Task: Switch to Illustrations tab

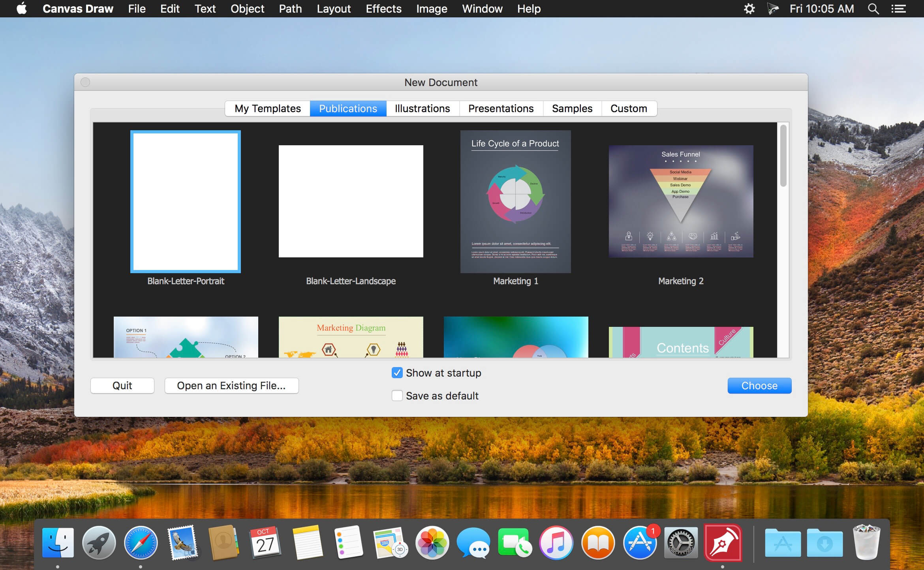Action: click(x=423, y=109)
